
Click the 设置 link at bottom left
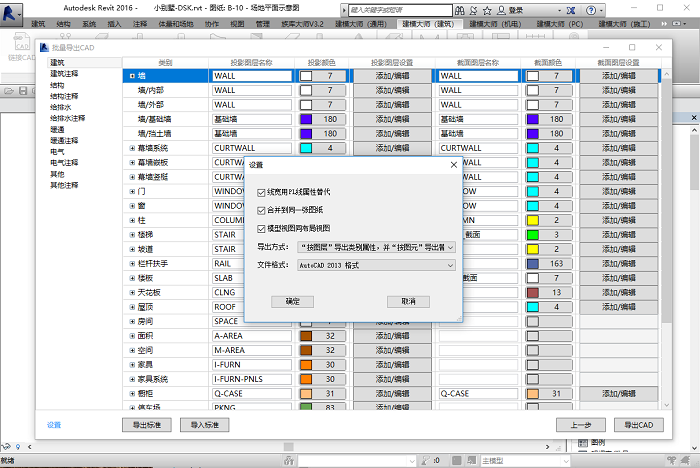point(54,425)
